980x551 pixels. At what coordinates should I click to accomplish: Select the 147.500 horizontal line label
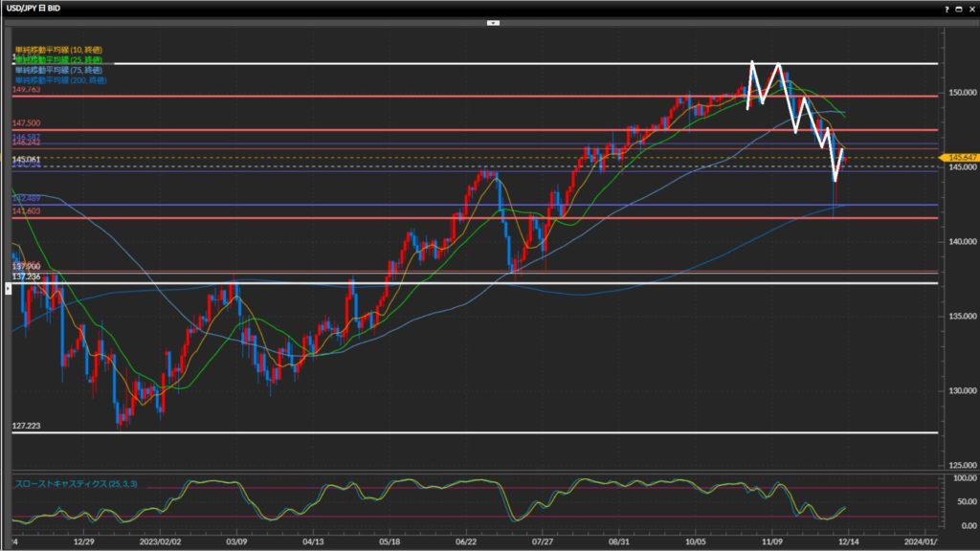click(x=26, y=123)
